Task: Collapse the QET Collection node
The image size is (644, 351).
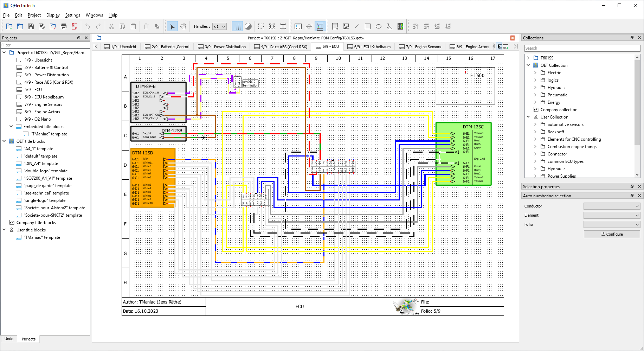Action: pos(528,65)
